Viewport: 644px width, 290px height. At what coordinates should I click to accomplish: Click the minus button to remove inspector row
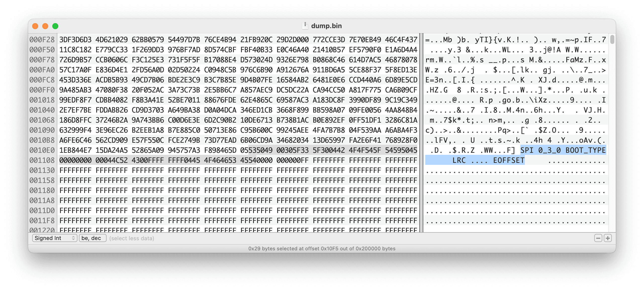tap(598, 238)
